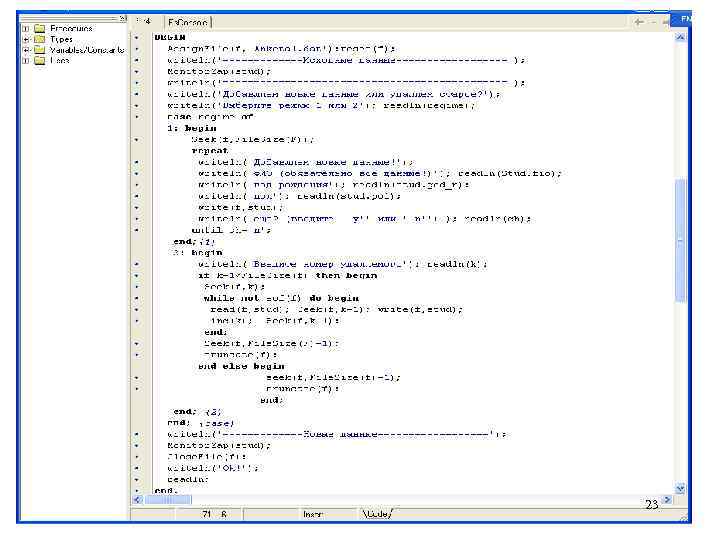This screenshot has width=720, height=540.
Task: Click the Uses folder icon
Action: pyautogui.click(x=39, y=60)
